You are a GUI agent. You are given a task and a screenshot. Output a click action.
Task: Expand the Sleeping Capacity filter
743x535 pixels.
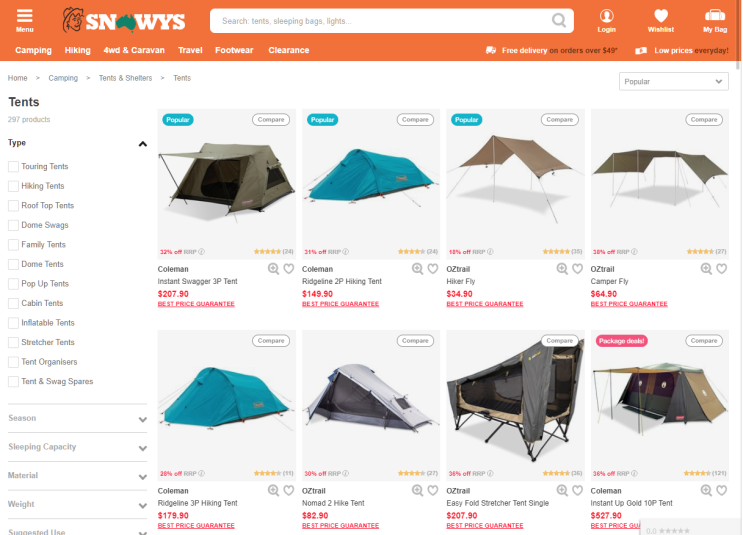tap(77, 447)
